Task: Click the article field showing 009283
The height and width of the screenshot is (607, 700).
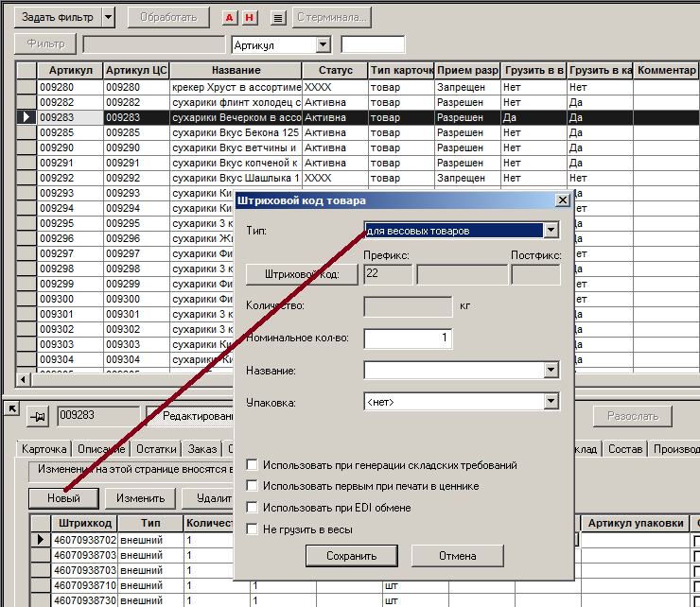Action: (x=98, y=415)
